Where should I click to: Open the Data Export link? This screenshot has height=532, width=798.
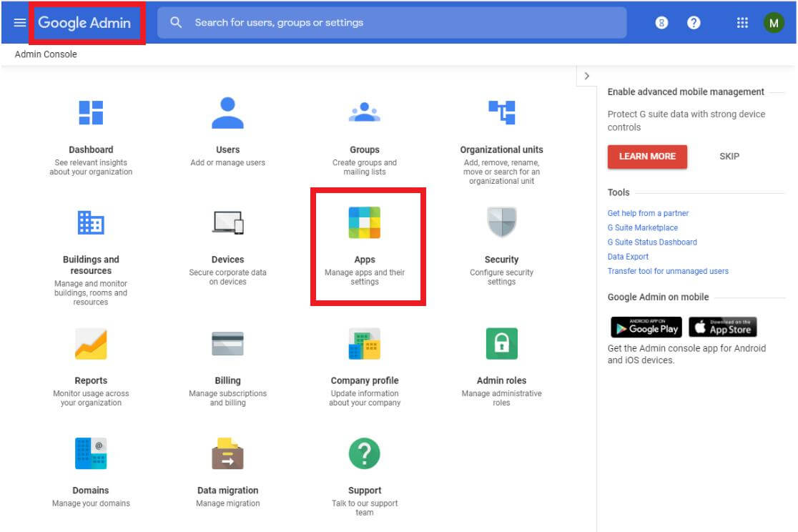tap(628, 257)
